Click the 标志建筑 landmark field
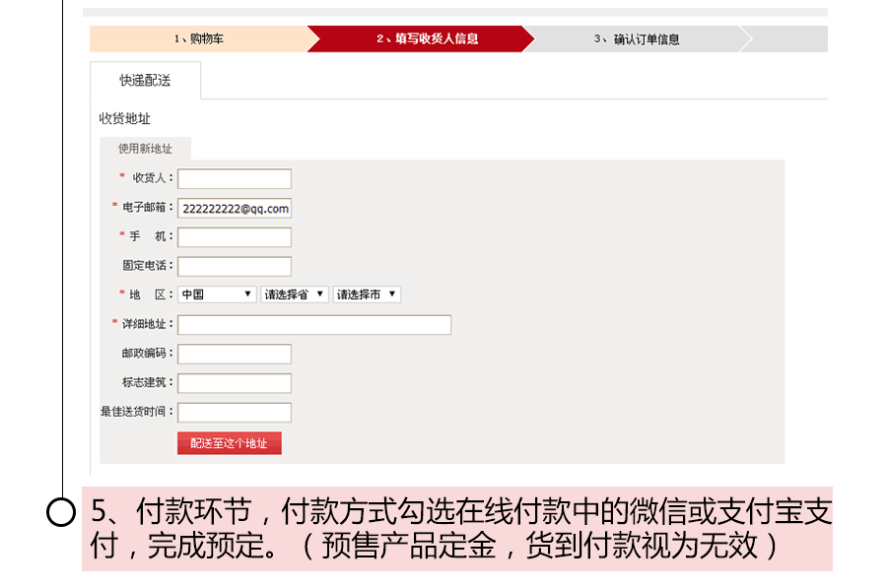 [235, 383]
